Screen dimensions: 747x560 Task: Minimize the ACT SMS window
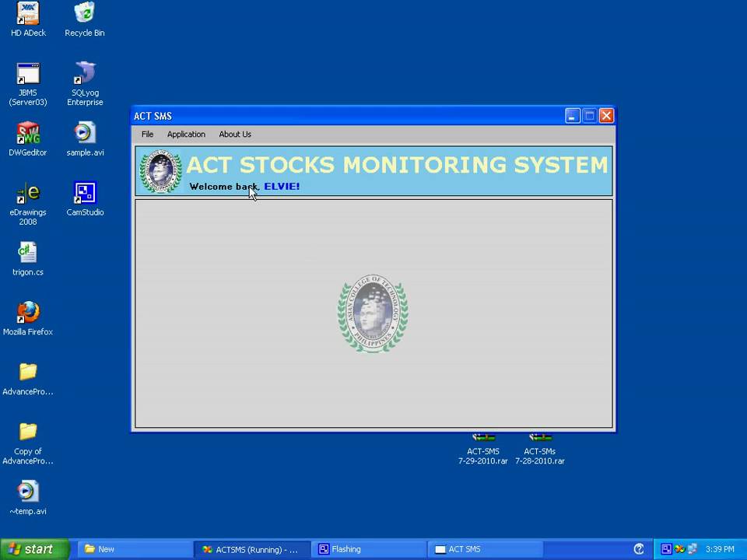pyautogui.click(x=572, y=116)
